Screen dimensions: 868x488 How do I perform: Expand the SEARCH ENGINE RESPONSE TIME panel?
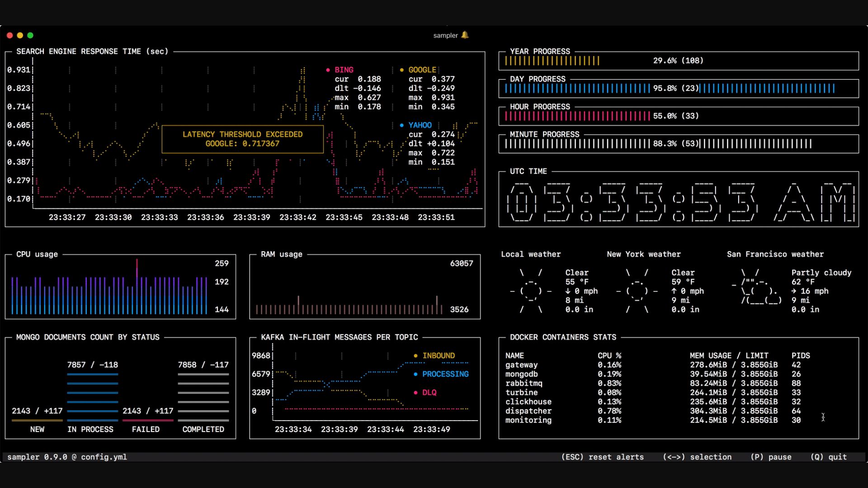click(92, 51)
